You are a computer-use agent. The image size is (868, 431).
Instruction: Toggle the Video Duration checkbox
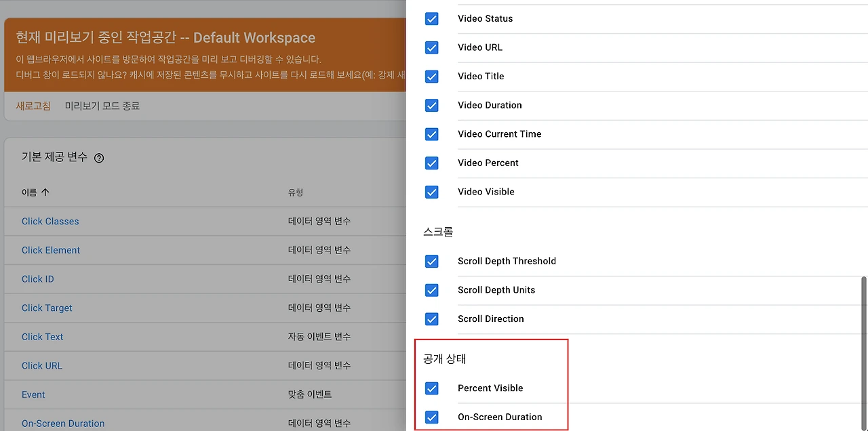tap(432, 105)
